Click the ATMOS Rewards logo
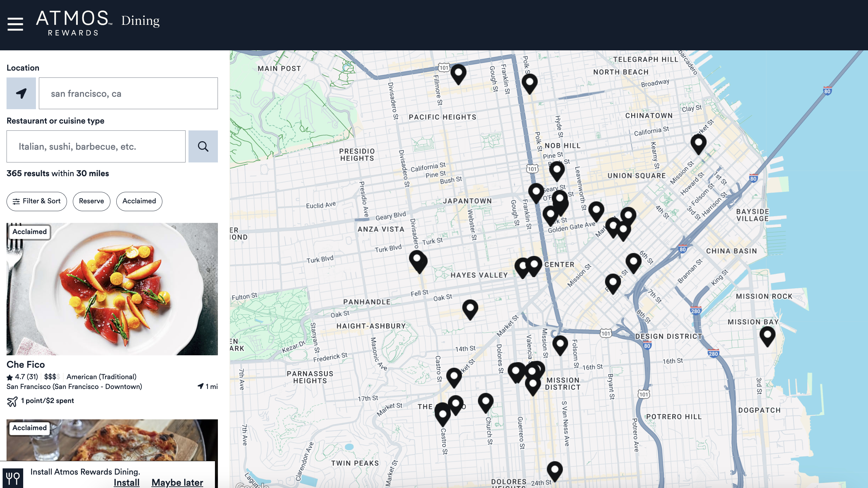The height and width of the screenshot is (488, 868). click(x=74, y=23)
